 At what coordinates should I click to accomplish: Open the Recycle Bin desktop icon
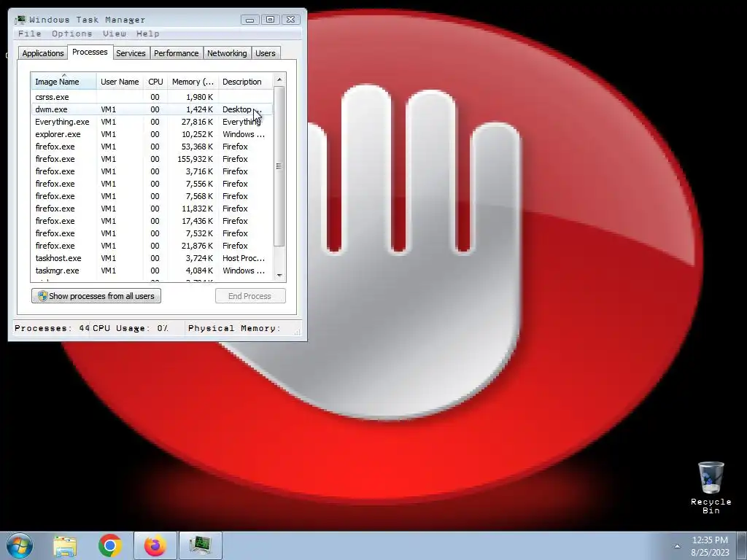coord(711,487)
